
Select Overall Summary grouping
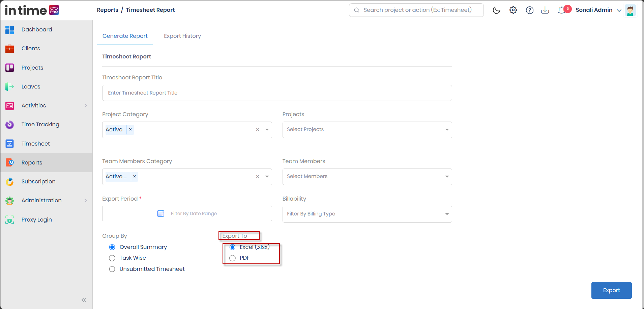pyautogui.click(x=112, y=247)
